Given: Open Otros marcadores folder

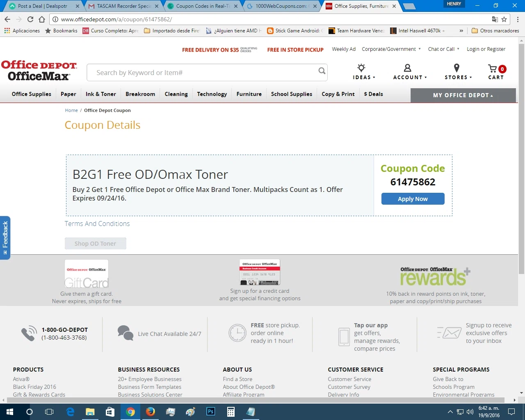Looking at the screenshot, I should (x=495, y=31).
